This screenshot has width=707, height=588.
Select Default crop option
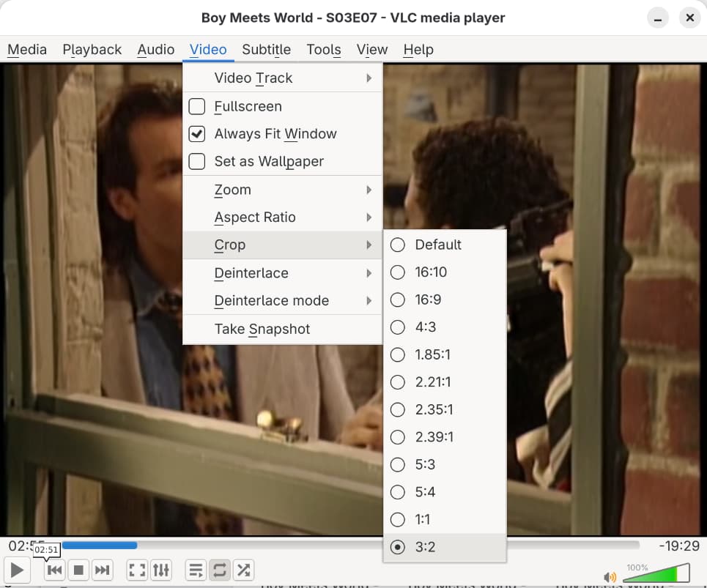click(445, 245)
